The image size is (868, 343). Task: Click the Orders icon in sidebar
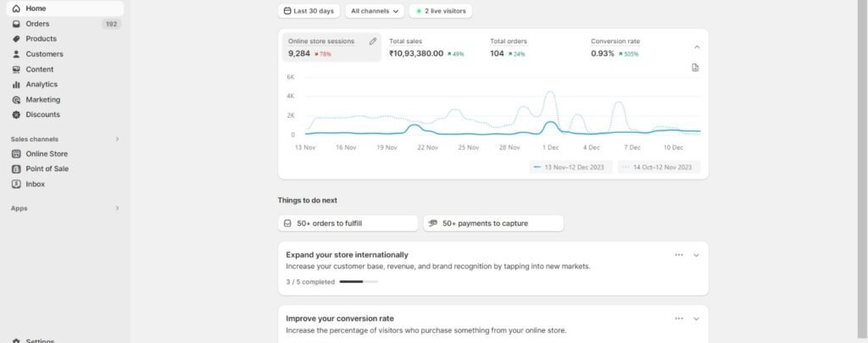pyautogui.click(x=16, y=24)
